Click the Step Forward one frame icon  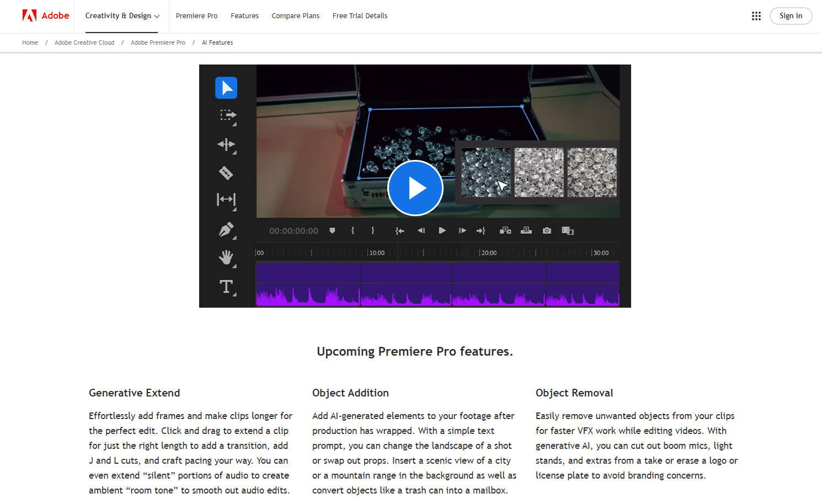coord(462,230)
